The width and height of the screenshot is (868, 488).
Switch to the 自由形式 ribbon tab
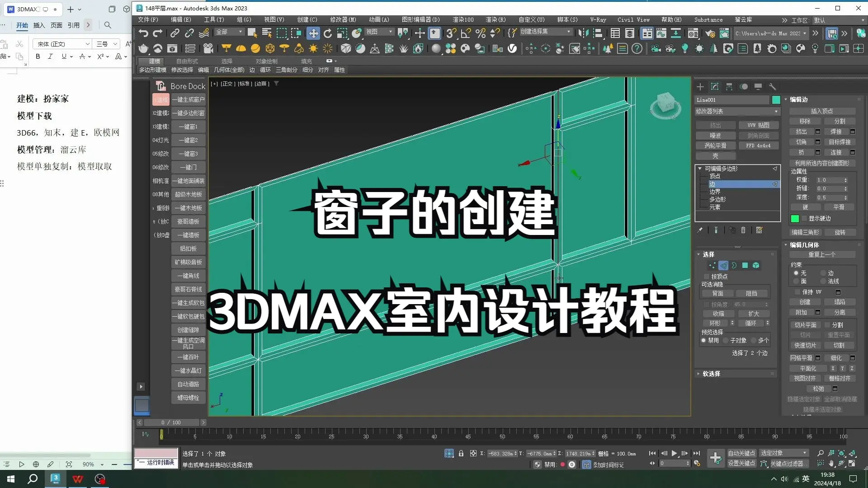pyautogui.click(x=187, y=61)
